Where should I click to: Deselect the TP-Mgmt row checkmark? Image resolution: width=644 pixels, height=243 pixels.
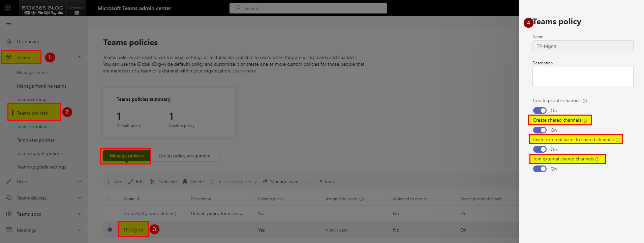point(110,230)
